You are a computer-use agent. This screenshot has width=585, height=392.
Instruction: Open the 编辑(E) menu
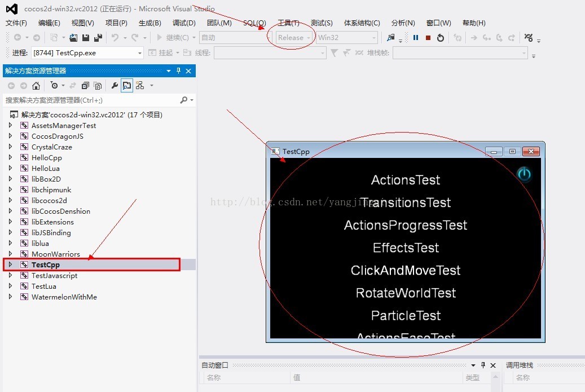pos(49,23)
